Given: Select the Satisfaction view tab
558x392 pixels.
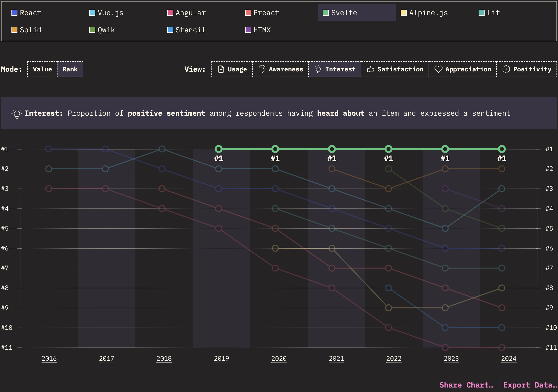Looking at the screenshot, I should tap(395, 69).
